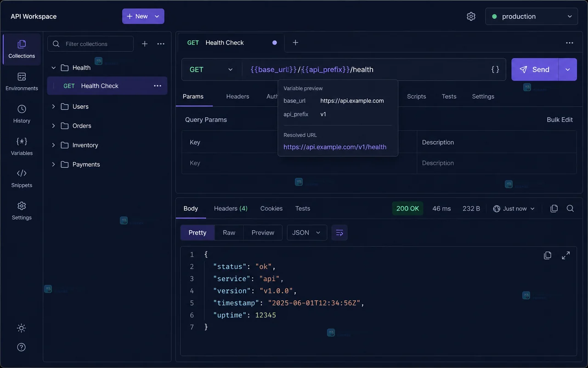Image resolution: width=588 pixels, height=368 pixels.
Task: Open the help icon in the sidebar
Action: pyautogui.click(x=21, y=347)
